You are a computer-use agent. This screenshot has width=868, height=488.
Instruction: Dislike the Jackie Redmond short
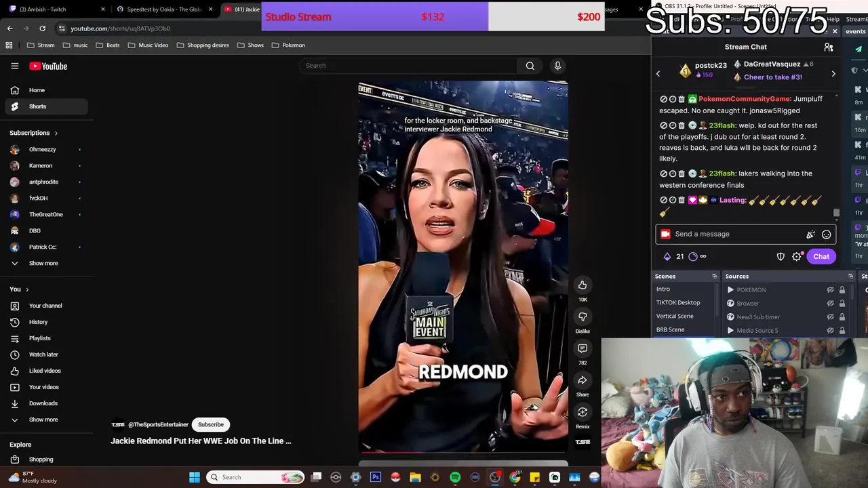(x=583, y=317)
